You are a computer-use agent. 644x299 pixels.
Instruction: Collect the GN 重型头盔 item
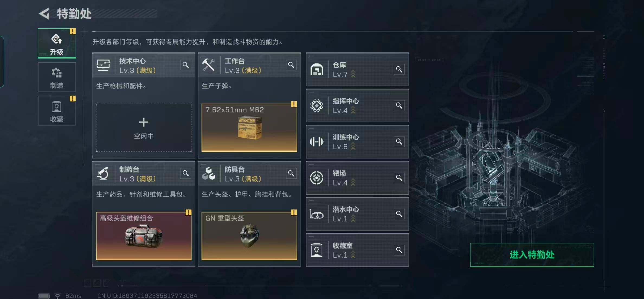pyautogui.click(x=249, y=236)
